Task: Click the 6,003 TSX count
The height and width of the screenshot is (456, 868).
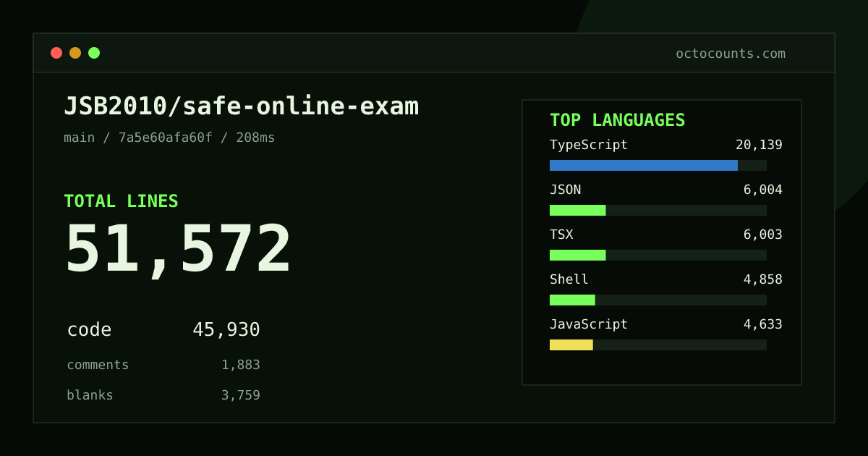Action: point(763,235)
